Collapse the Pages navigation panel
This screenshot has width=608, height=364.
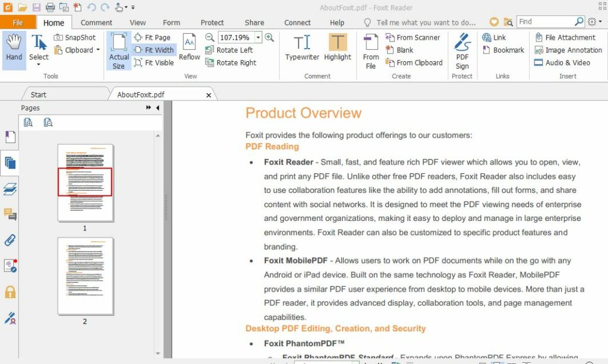(157, 107)
